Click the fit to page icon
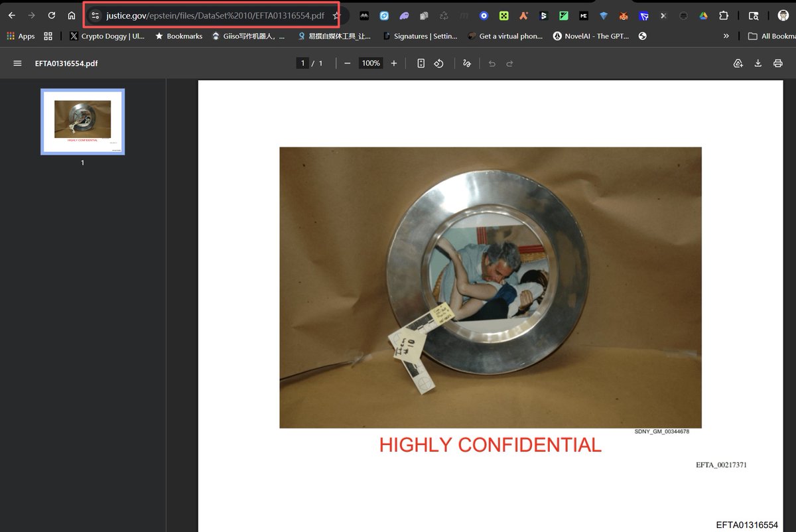The image size is (796, 532). [x=421, y=64]
